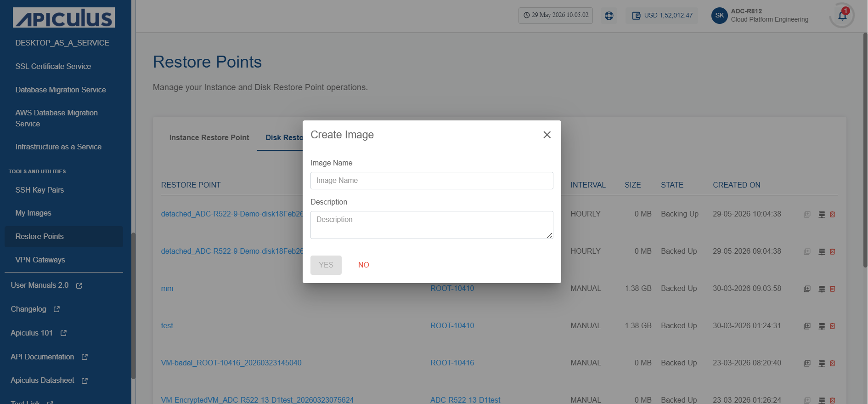This screenshot has height=404, width=868.
Task: Open the User Manuals 2.0 link
Action: coord(39,285)
